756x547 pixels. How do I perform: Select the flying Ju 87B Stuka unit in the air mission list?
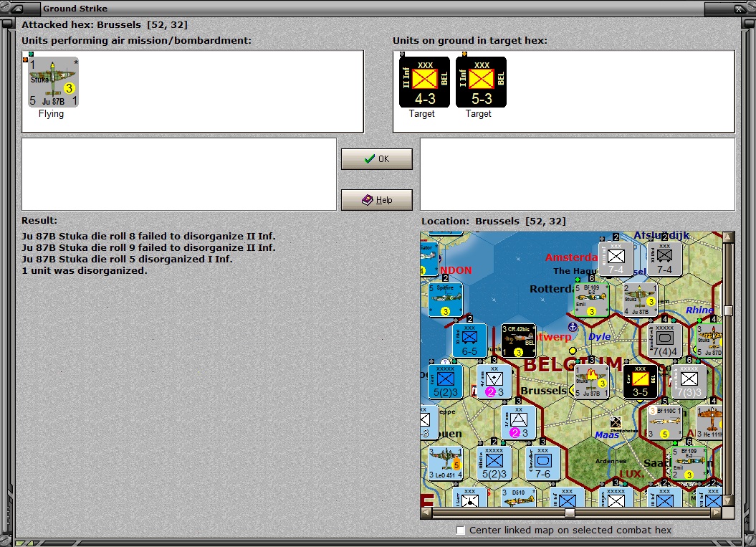(x=53, y=82)
